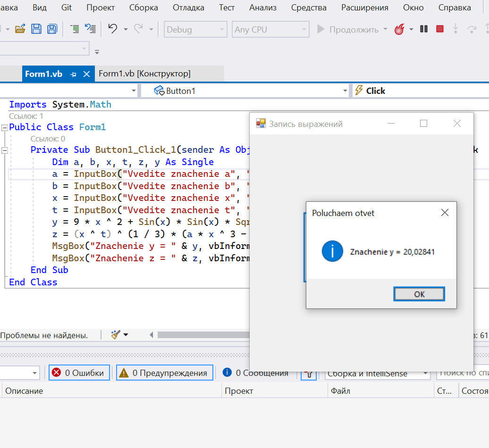489x448 pixels.
Task: Collapse the Public Class Form1 block
Action: [x=4, y=128]
